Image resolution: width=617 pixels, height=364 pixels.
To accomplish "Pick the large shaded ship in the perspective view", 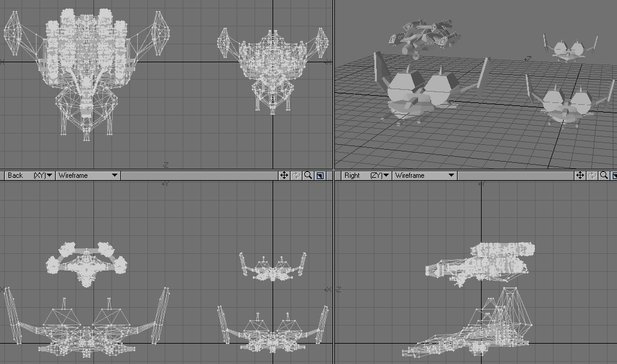I will (x=419, y=93).
